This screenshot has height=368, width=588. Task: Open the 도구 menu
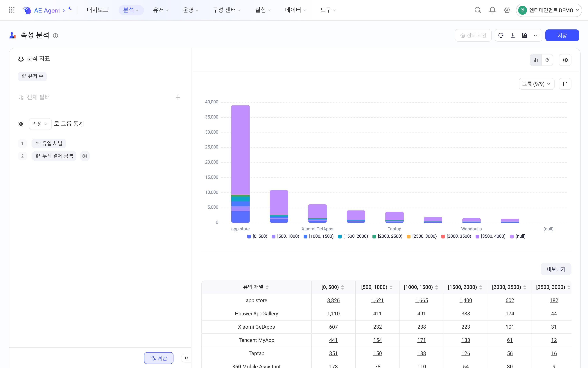coord(328,10)
